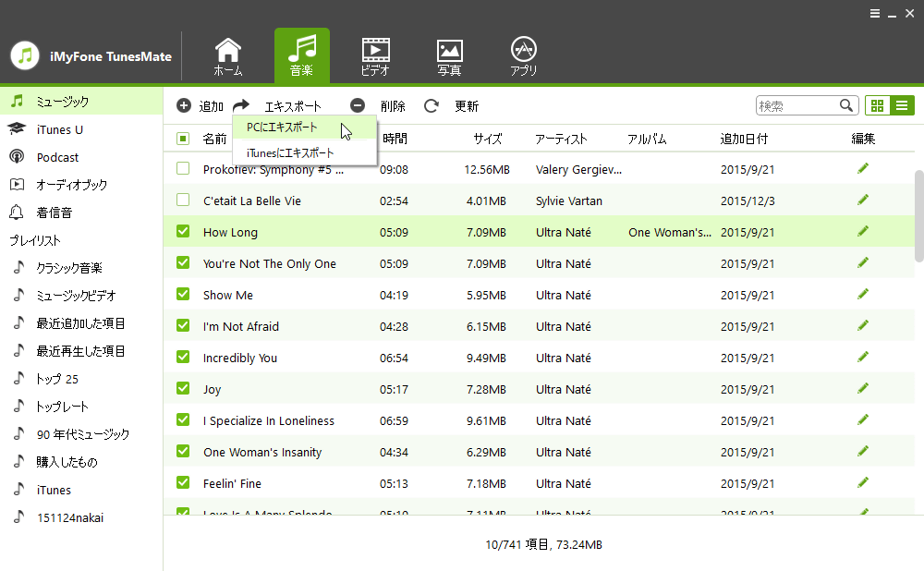Edit the How Long track (pencil)
This screenshot has height=571, width=924.
tap(863, 231)
